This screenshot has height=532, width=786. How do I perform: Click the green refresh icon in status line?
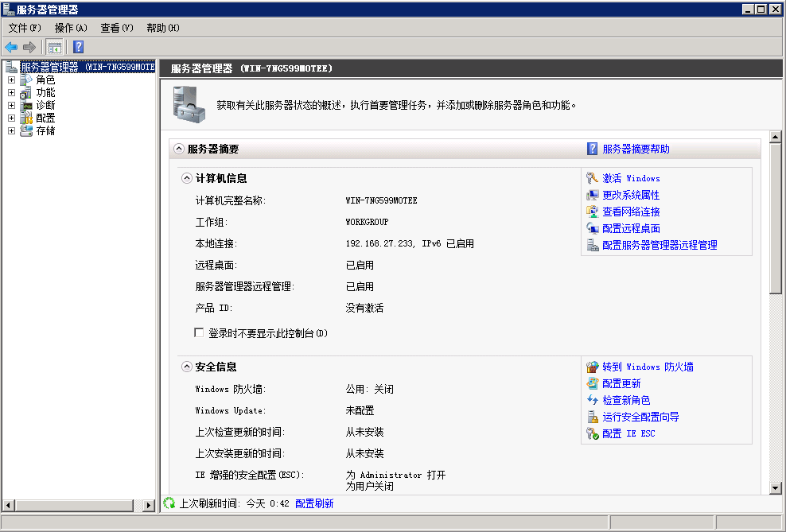pos(169,503)
